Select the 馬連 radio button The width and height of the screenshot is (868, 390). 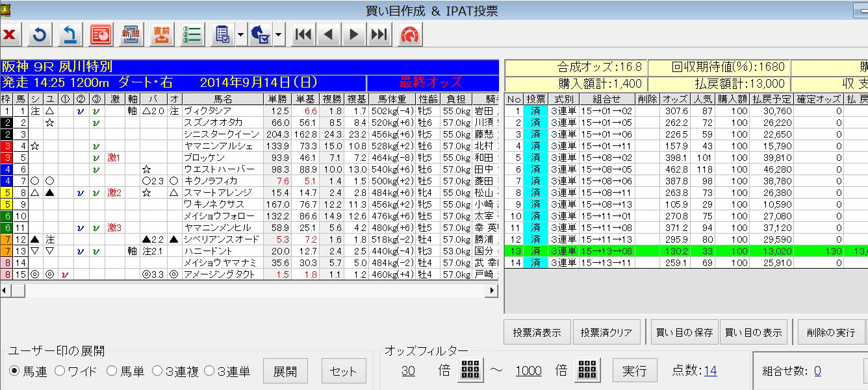(14, 371)
